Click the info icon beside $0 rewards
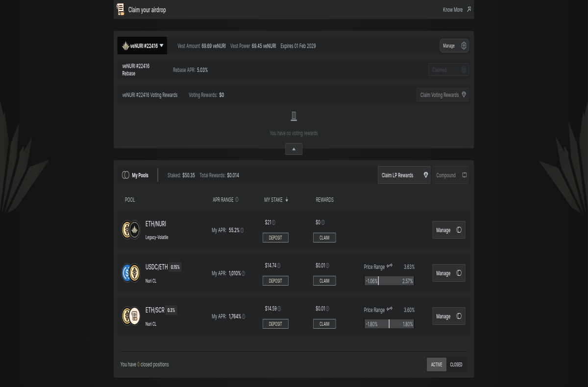 click(x=323, y=222)
